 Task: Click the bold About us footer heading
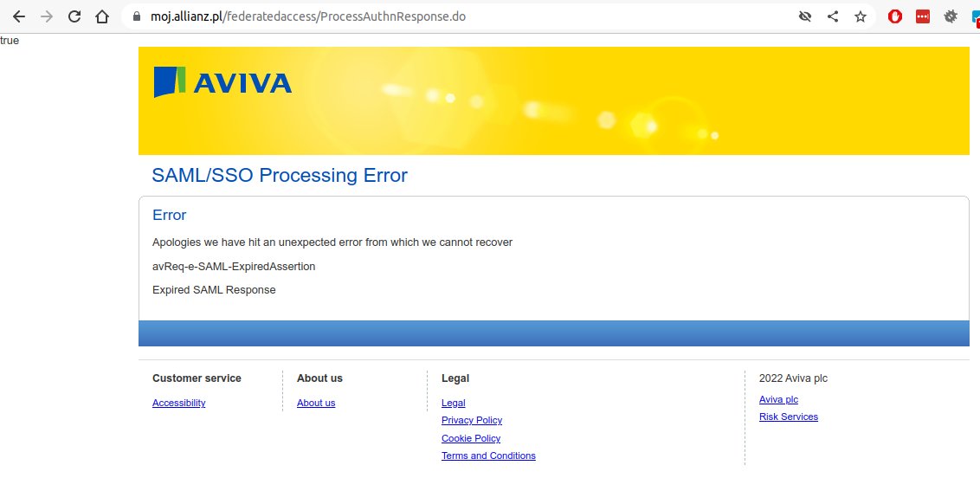point(319,378)
